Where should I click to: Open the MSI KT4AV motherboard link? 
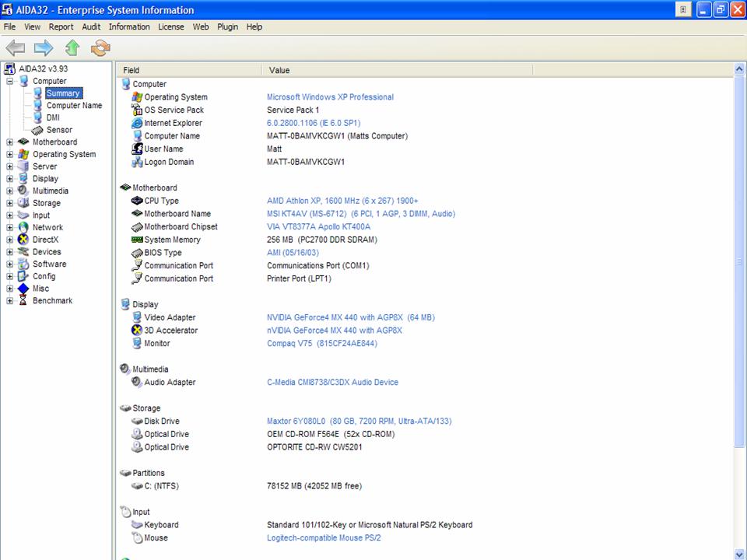point(361,214)
